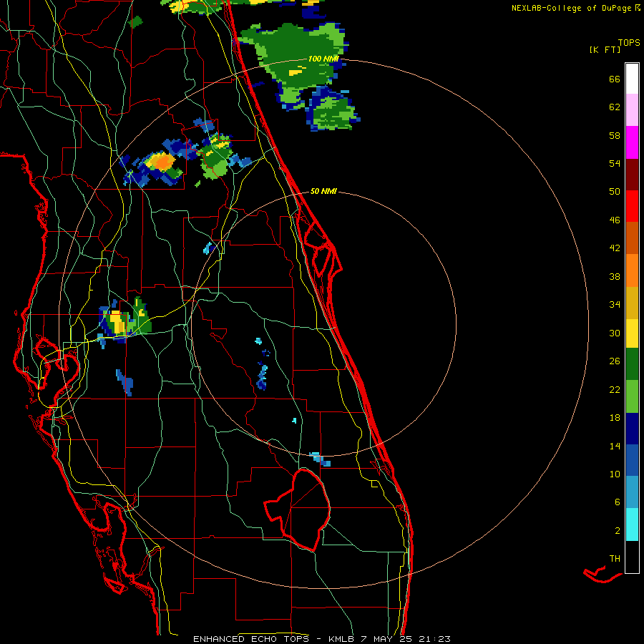Select the white swatch in the tops scale
This screenshot has height=644, width=644.
(x=632, y=79)
